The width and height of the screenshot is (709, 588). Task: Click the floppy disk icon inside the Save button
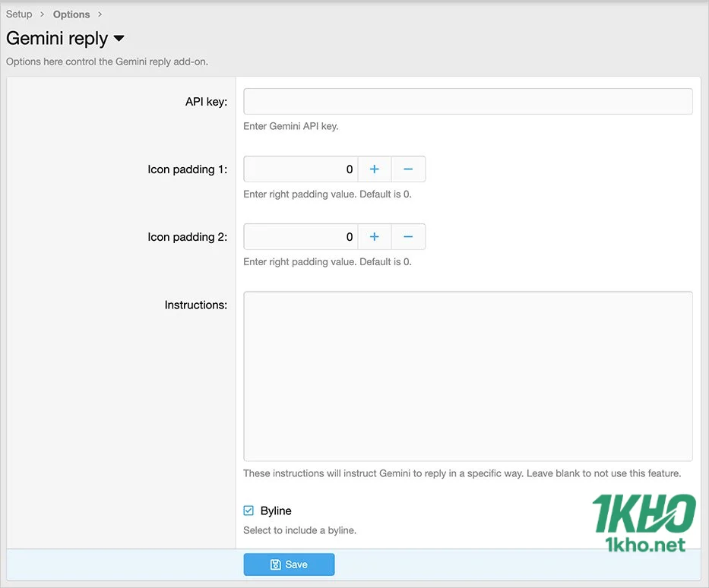point(275,564)
